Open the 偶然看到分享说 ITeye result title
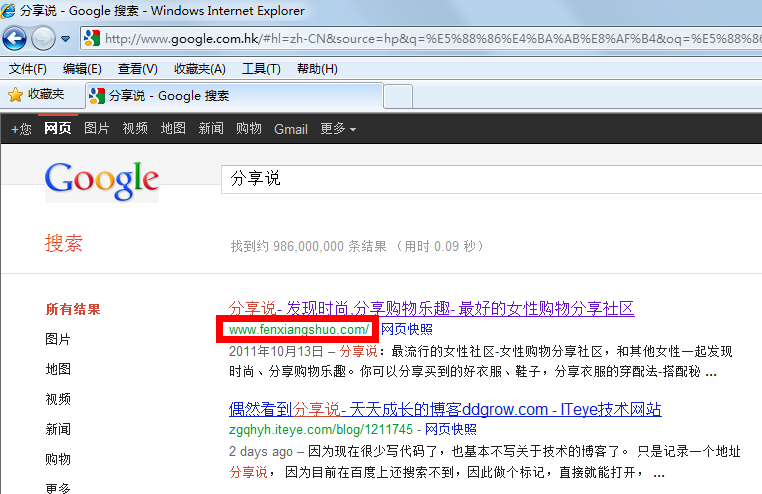Image resolution: width=762 pixels, height=494 pixels. coord(445,409)
